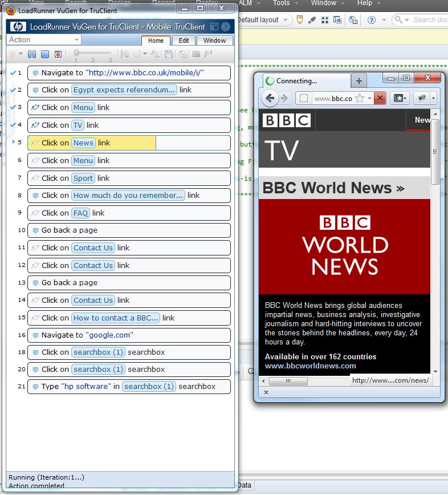Select step 21 Type hp software
The height and width of the screenshot is (495, 448).
pos(129,387)
